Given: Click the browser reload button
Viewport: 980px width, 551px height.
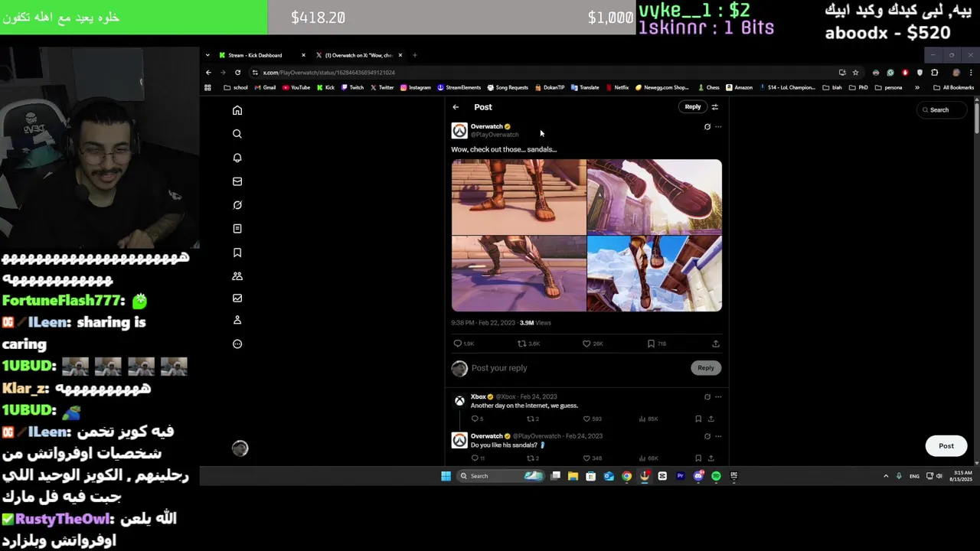Looking at the screenshot, I should pos(237,73).
